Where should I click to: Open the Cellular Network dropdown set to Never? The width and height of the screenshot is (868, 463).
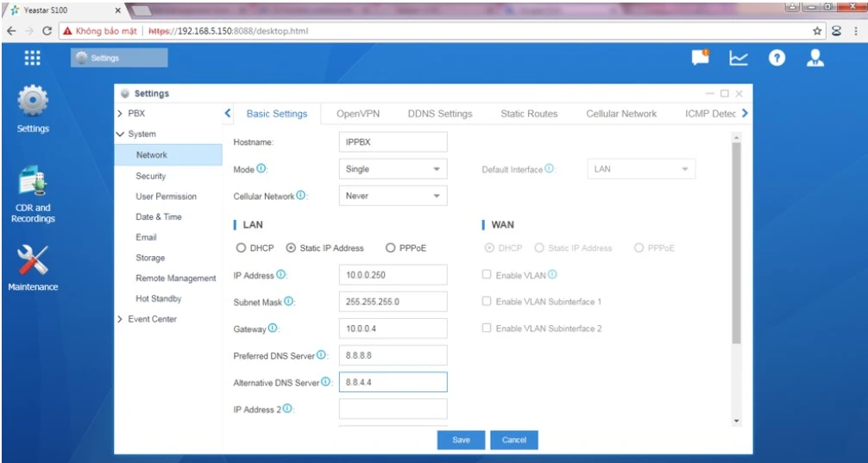tap(393, 197)
